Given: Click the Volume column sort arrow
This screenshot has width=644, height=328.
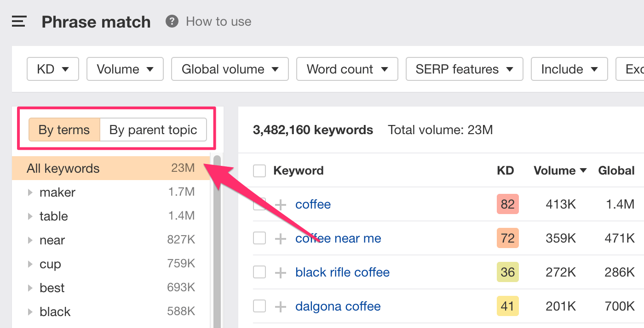Looking at the screenshot, I should (x=583, y=170).
